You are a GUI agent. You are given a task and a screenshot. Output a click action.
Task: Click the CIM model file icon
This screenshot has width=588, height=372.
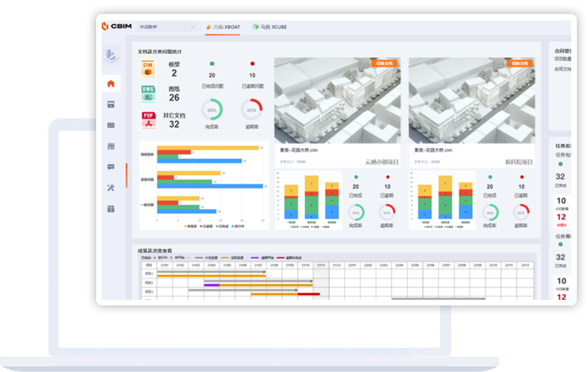pos(148,69)
